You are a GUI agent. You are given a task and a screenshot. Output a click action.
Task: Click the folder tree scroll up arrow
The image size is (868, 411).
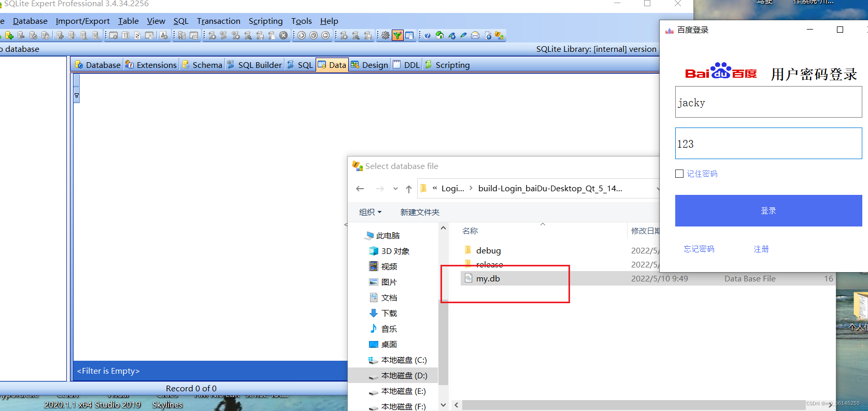pyautogui.click(x=443, y=228)
